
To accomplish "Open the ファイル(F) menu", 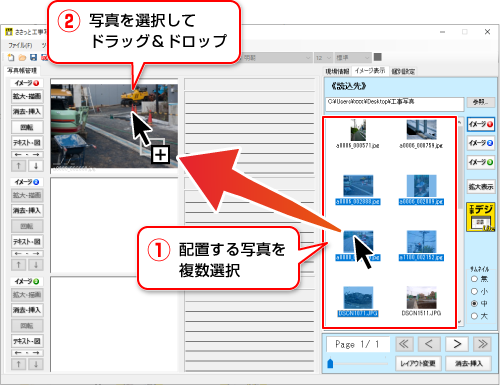I will (x=20, y=45).
